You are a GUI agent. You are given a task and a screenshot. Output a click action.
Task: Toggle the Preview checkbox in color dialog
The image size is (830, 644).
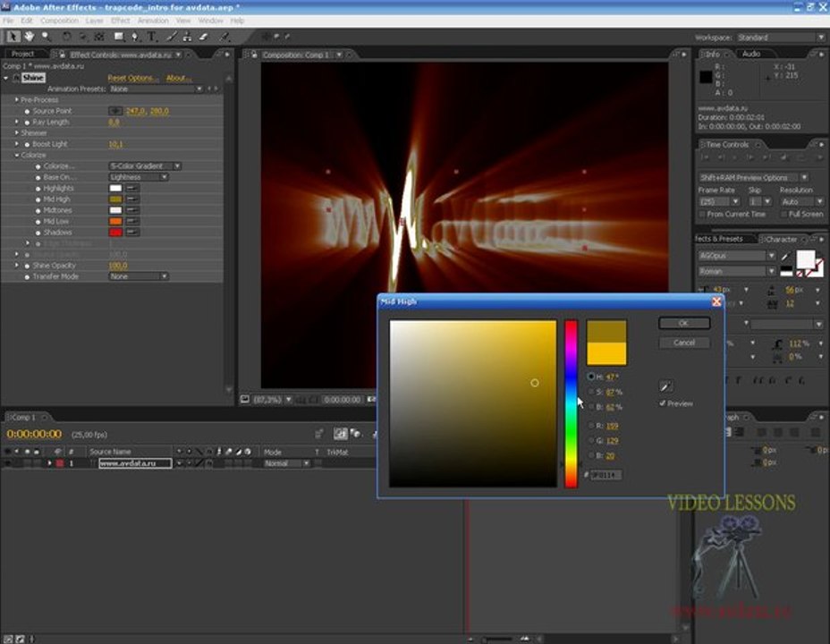click(662, 403)
